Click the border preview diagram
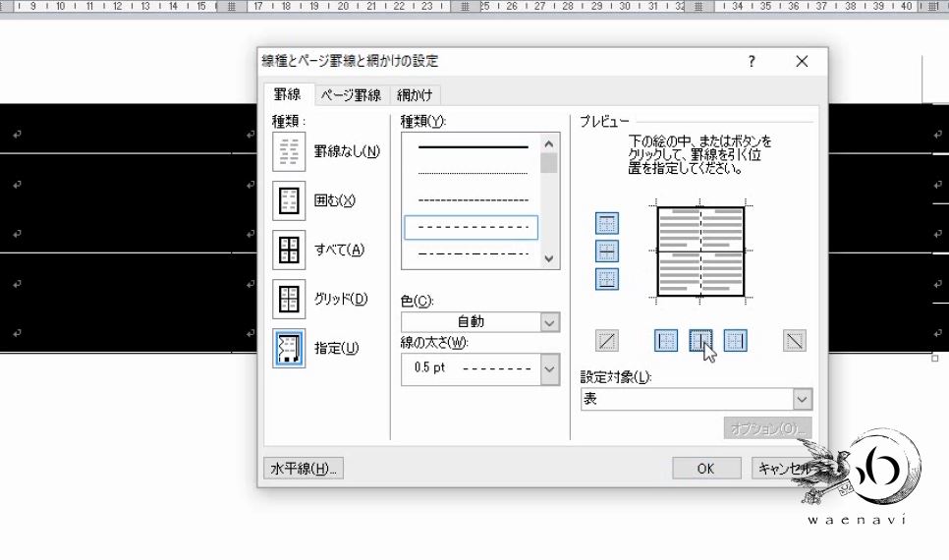The width and height of the screenshot is (949, 560). tap(700, 252)
